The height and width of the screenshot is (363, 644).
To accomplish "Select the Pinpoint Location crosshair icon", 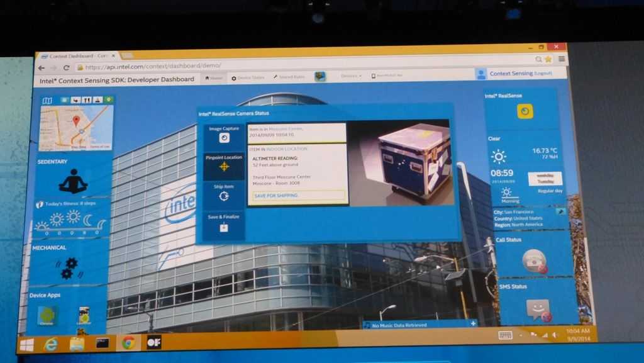I will 224,166.
